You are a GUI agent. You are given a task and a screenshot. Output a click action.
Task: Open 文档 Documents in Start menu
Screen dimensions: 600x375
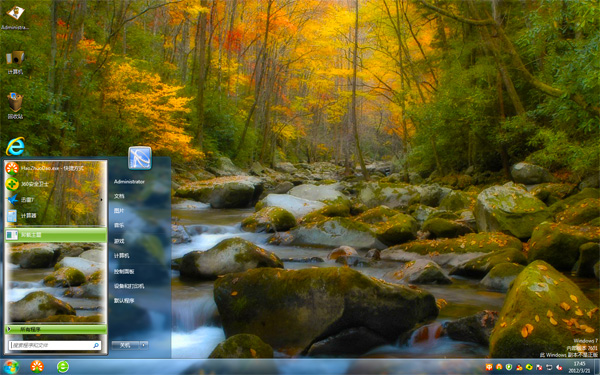[x=119, y=196]
